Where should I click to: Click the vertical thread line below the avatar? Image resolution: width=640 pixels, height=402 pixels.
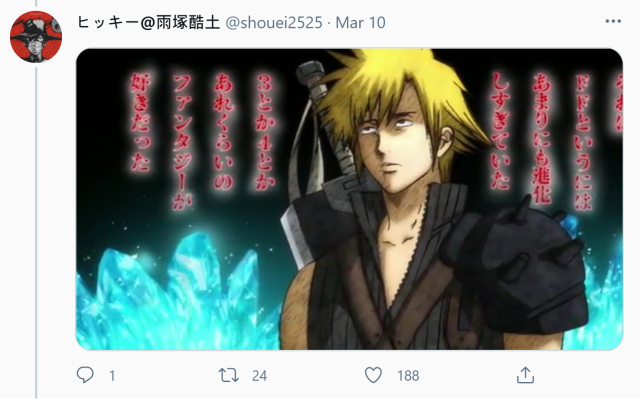coord(36,233)
